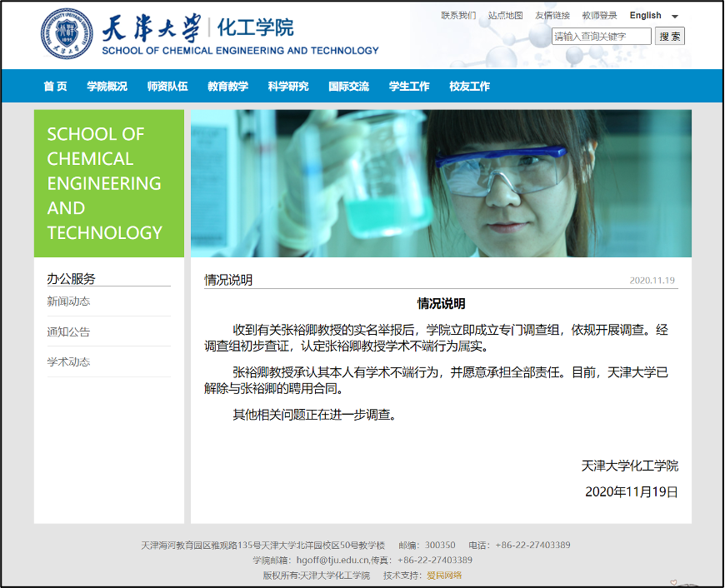Image resolution: width=725 pixels, height=588 pixels.
Task: Select 首页 in the navigation bar
Action: click(55, 86)
